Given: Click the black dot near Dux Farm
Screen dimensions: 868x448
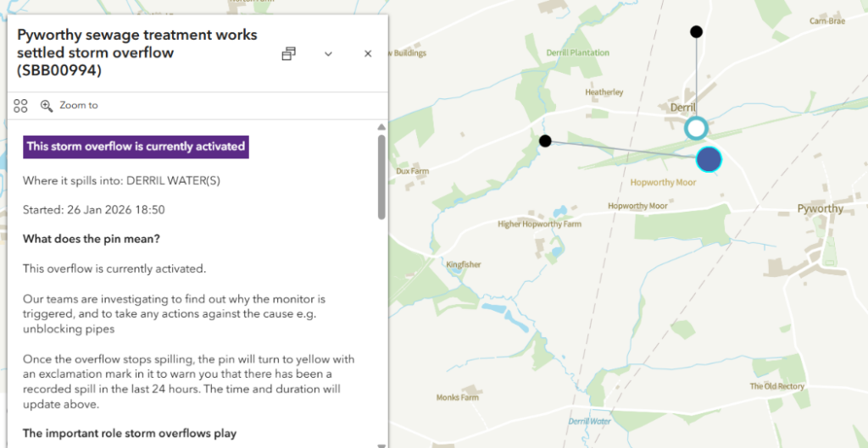Looking at the screenshot, I should [545, 141].
